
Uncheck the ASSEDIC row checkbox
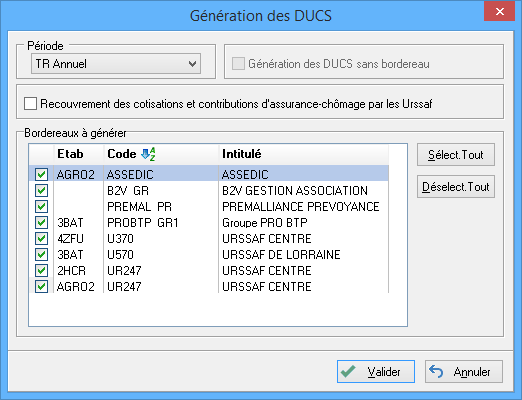pos(41,174)
